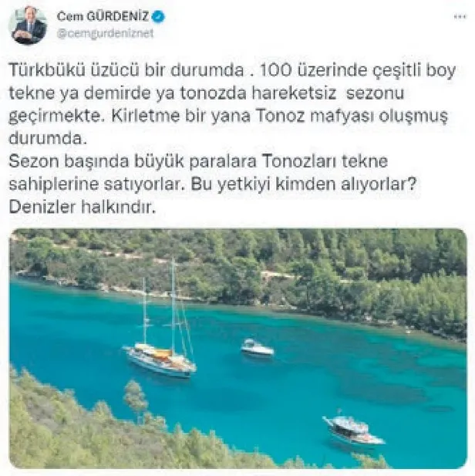475x476 pixels.
Task: Click the phrase tekne ya demirde
Action: click(80, 93)
